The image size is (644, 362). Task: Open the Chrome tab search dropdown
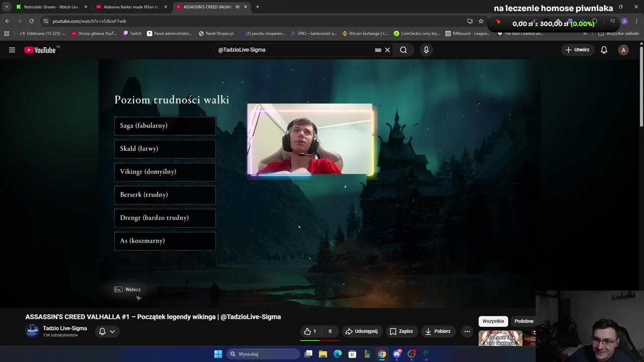7,7
